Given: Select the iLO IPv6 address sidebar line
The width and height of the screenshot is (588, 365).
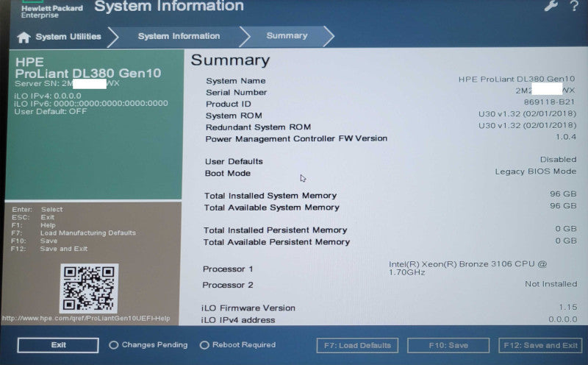Looking at the screenshot, I should 91,103.
